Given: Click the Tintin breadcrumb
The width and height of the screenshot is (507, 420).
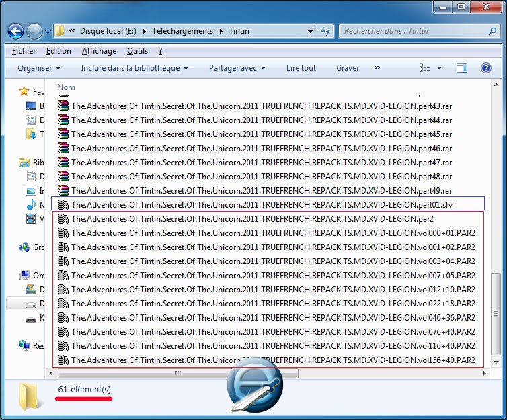Looking at the screenshot, I should 239,31.
